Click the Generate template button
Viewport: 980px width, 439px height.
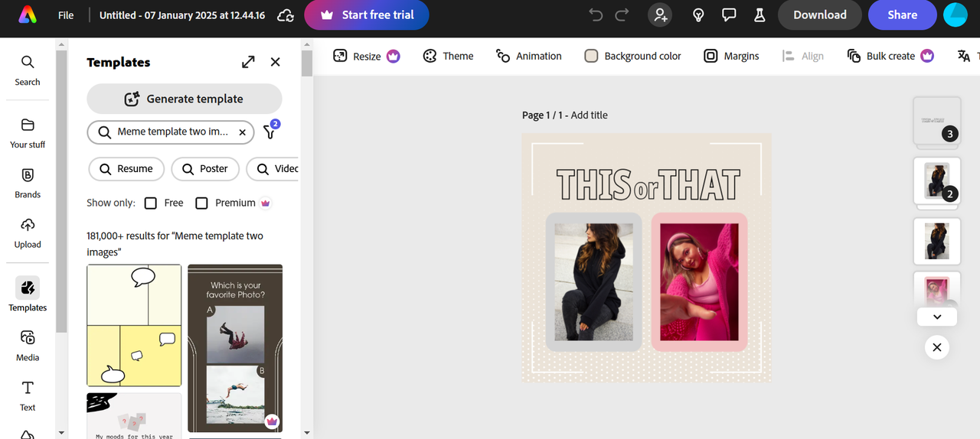(x=185, y=99)
